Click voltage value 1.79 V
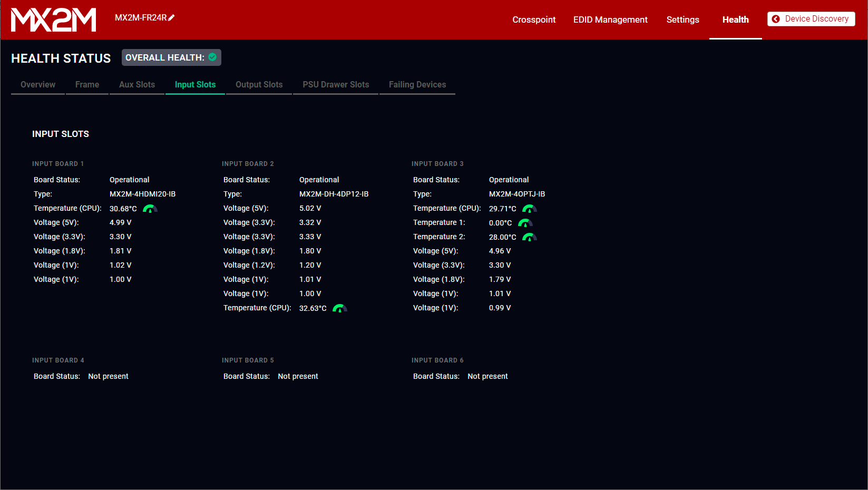This screenshot has height=490, width=868. 500,279
